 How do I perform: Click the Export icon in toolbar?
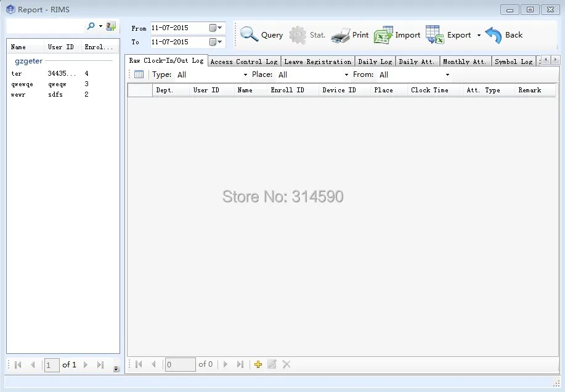(435, 35)
